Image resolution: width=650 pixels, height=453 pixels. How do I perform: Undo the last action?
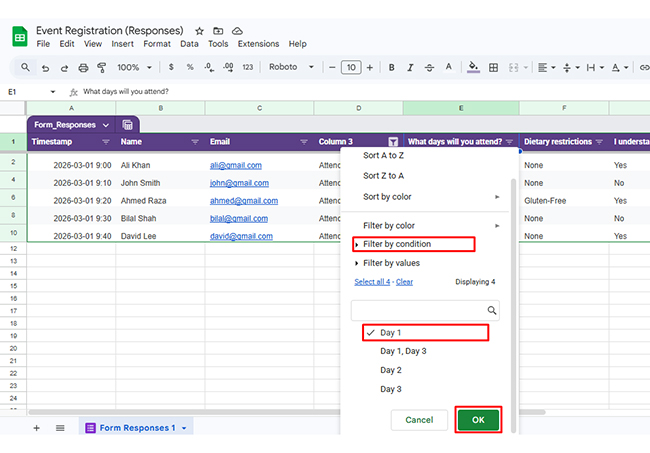pos(45,68)
